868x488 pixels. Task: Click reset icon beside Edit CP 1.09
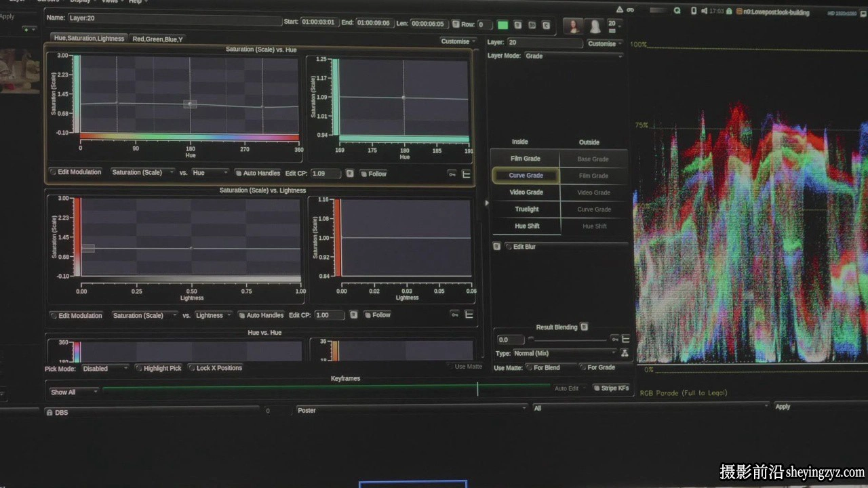tap(350, 174)
